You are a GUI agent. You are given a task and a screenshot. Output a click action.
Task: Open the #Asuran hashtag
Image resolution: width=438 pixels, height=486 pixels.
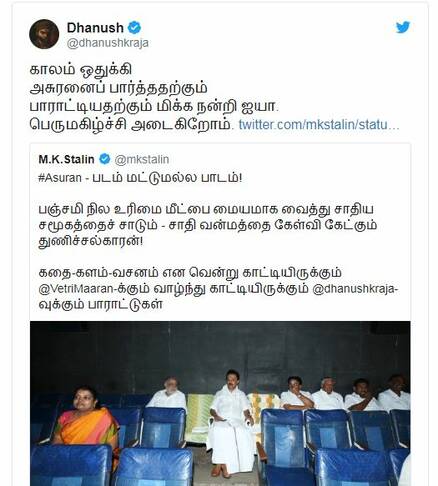60,177
